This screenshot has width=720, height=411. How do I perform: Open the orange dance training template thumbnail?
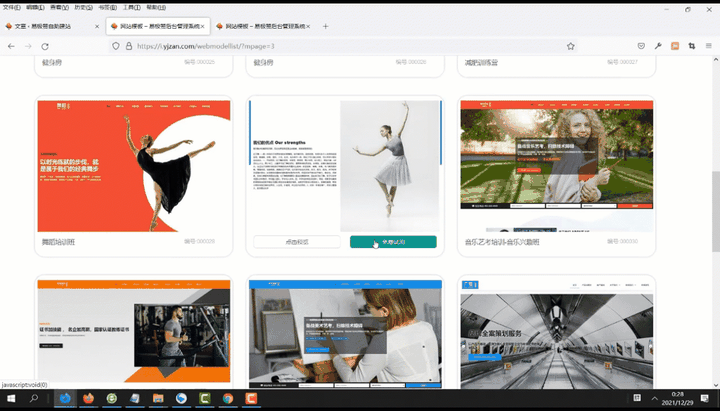pos(134,166)
